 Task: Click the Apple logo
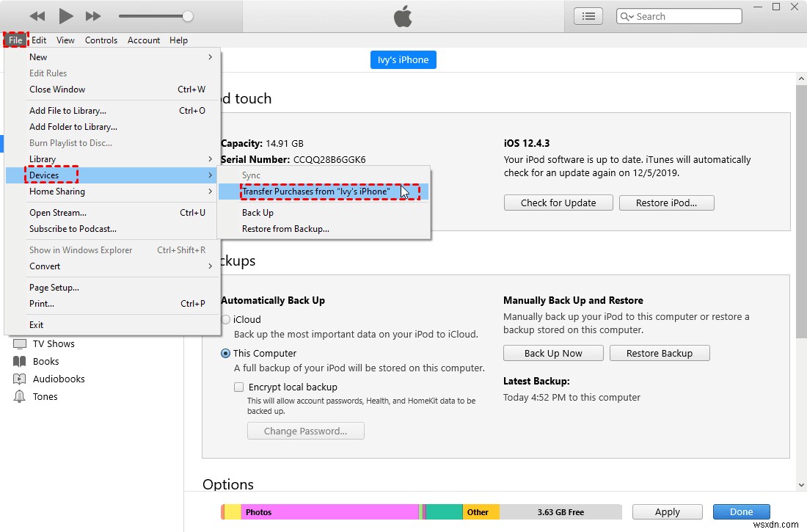point(402,15)
